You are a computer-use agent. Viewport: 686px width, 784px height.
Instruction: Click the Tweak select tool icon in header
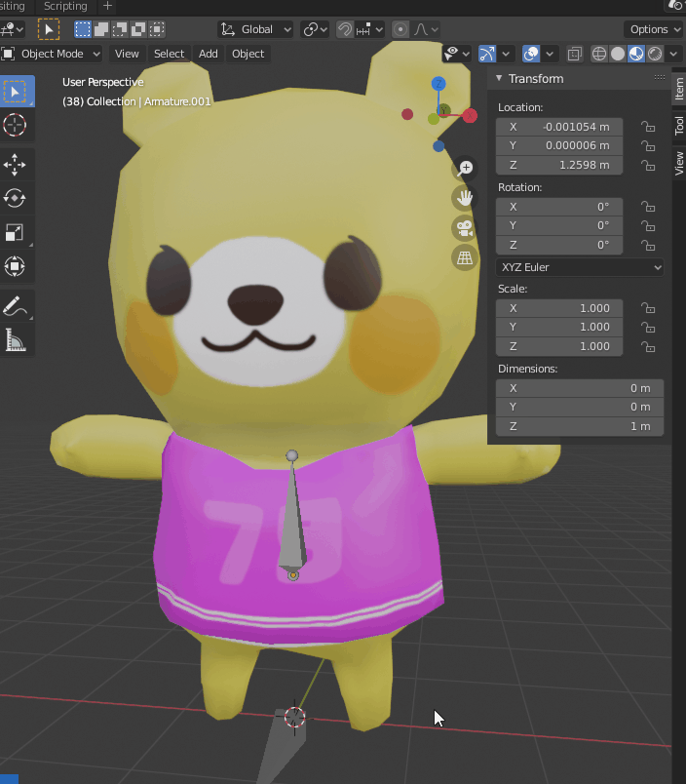pos(49,29)
